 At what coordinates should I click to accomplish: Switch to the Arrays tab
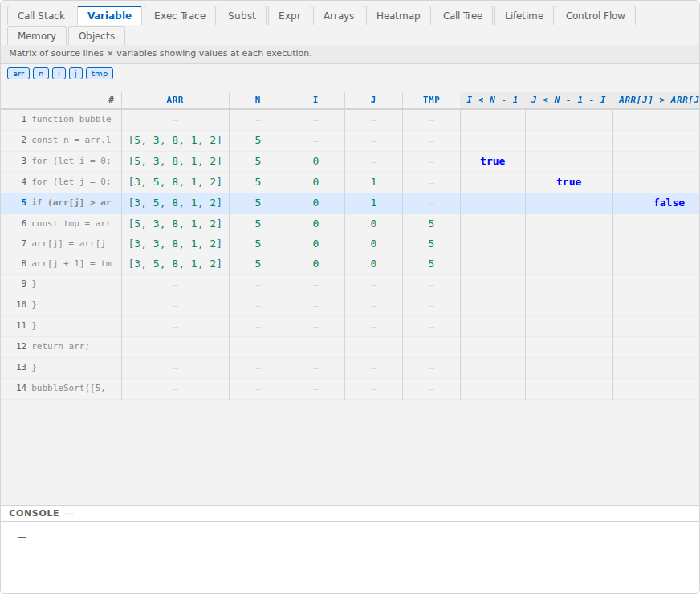339,15
